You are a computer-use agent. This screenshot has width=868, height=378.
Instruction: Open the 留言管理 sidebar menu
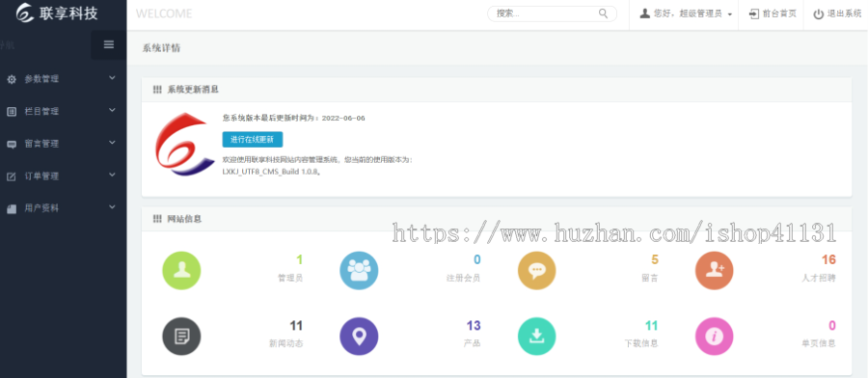click(63, 144)
